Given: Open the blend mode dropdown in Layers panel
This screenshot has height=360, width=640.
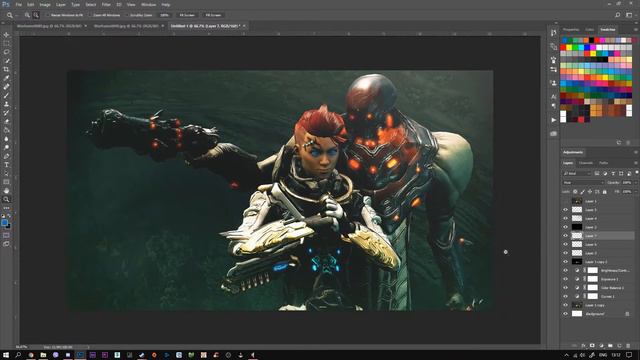Looking at the screenshot, I should (x=583, y=182).
